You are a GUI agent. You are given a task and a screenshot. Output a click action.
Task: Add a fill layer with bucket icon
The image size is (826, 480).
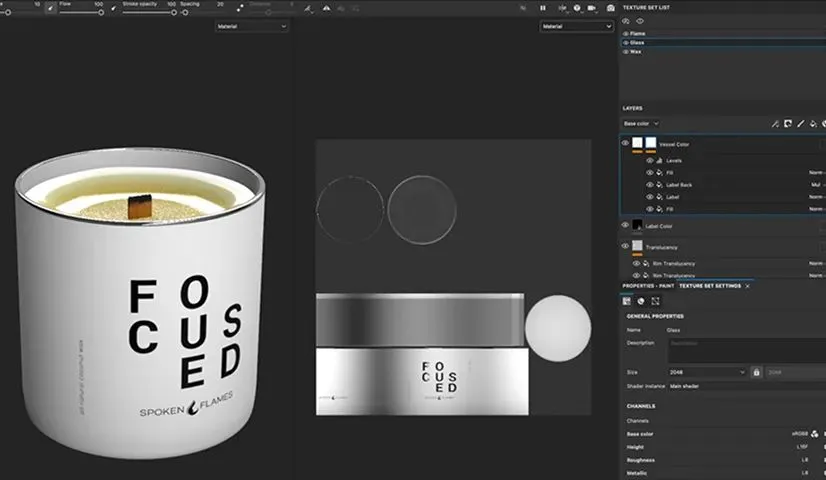(813, 123)
